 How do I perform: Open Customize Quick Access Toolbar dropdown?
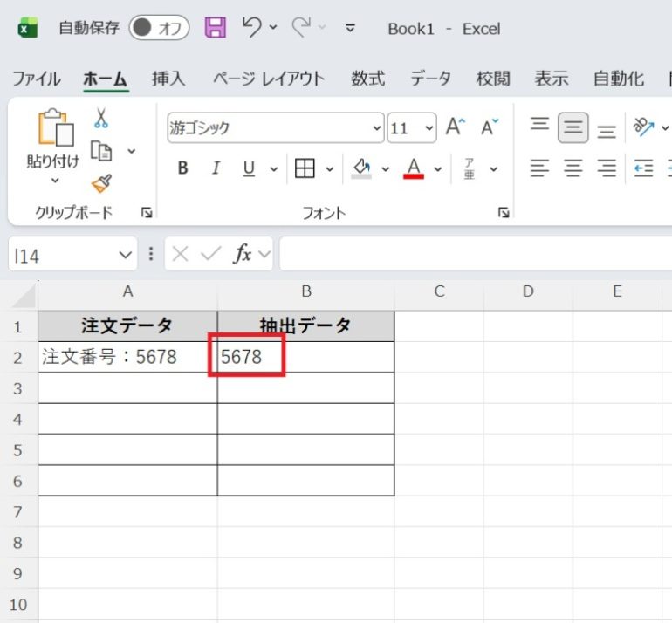[350, 28]
